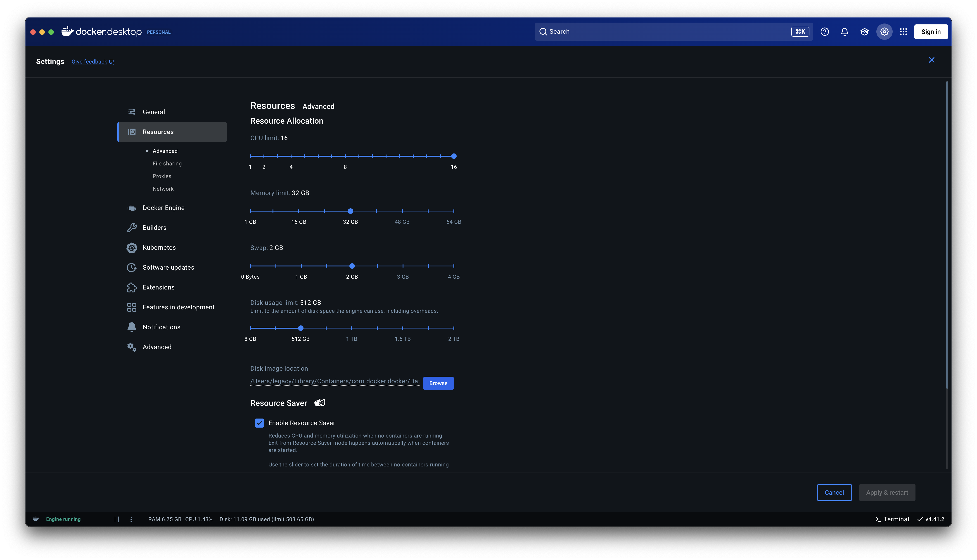
Task: Select the File sharing sub-item
Action: 167,163
